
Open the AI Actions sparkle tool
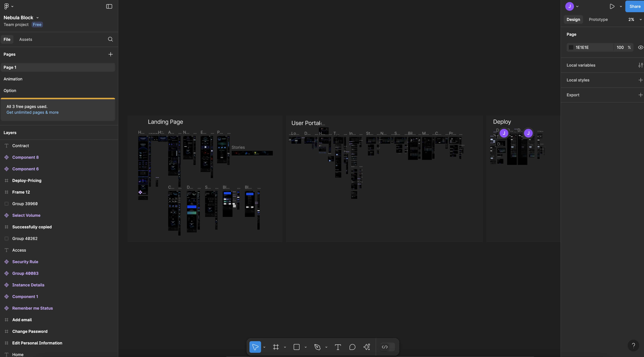(x=367, y=347)
